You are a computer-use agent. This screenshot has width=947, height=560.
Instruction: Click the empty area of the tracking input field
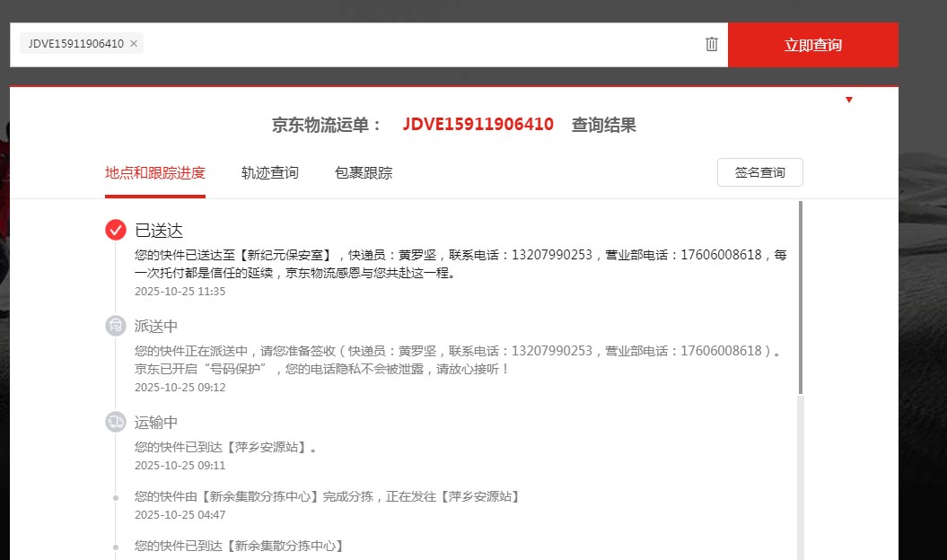(x=422, y=44)
